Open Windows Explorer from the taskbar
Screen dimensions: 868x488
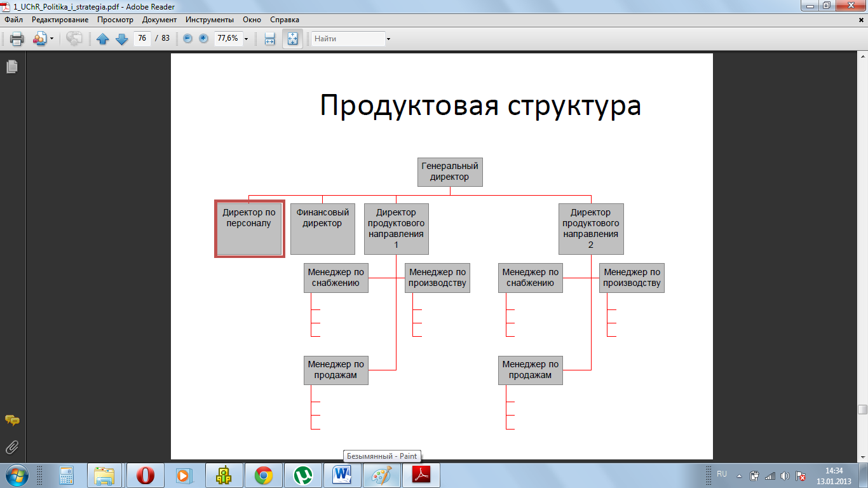105,475
